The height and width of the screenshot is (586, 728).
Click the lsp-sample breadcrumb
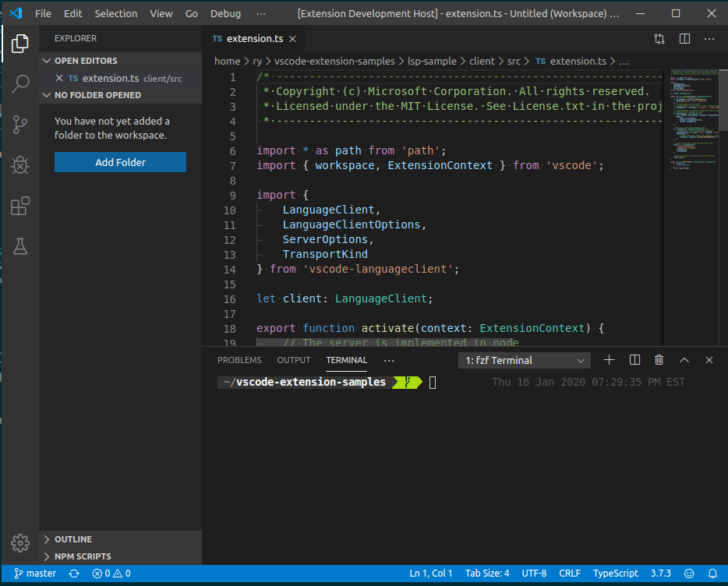coord(432,62)
